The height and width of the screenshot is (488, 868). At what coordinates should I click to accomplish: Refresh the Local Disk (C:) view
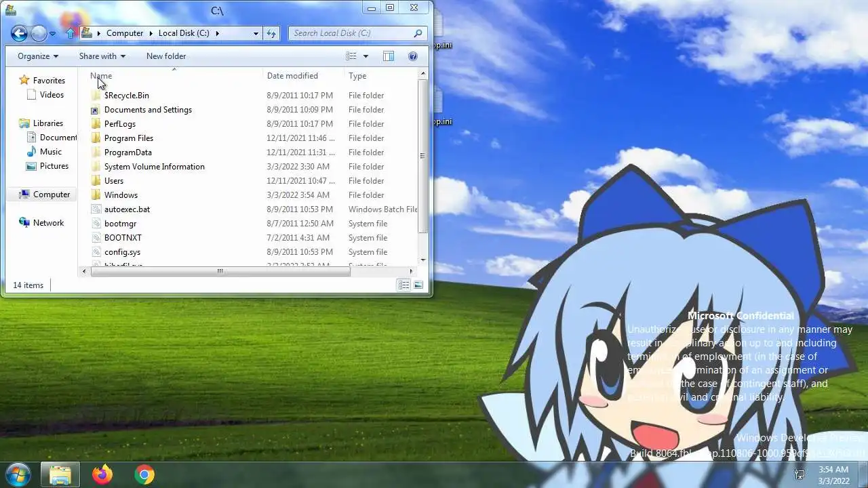coord(271,33)
